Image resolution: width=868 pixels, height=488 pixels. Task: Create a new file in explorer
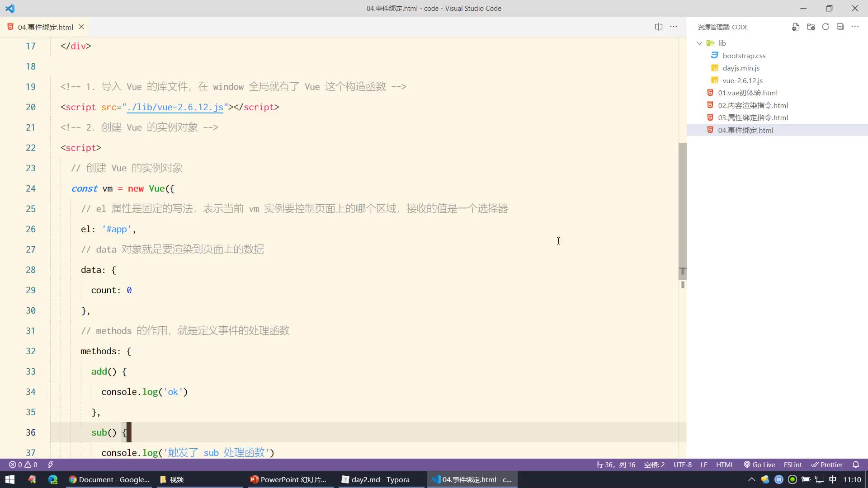pos(796,27)
